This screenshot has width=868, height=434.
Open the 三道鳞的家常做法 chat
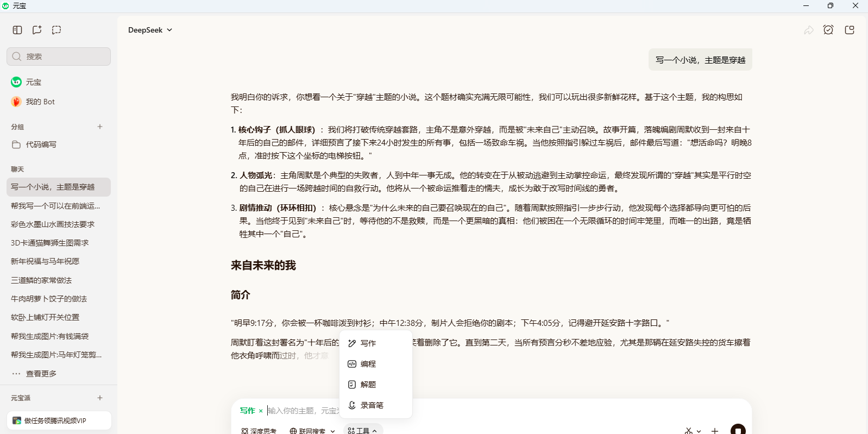41,280
